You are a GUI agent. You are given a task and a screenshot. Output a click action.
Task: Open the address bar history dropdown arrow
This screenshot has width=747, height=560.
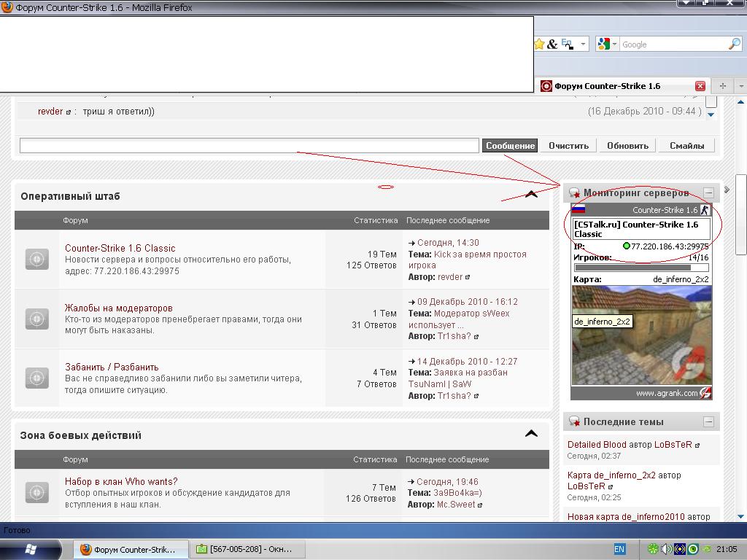583,44
